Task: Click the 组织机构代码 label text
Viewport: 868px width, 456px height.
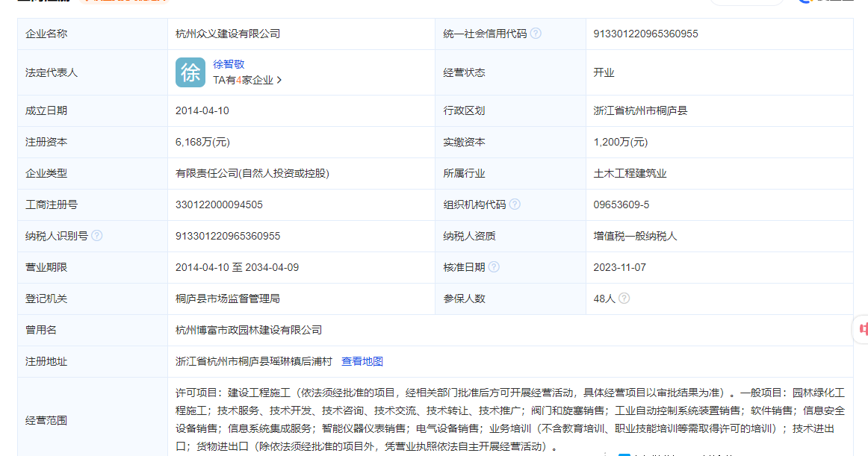Action: click(x=474, y=204)
